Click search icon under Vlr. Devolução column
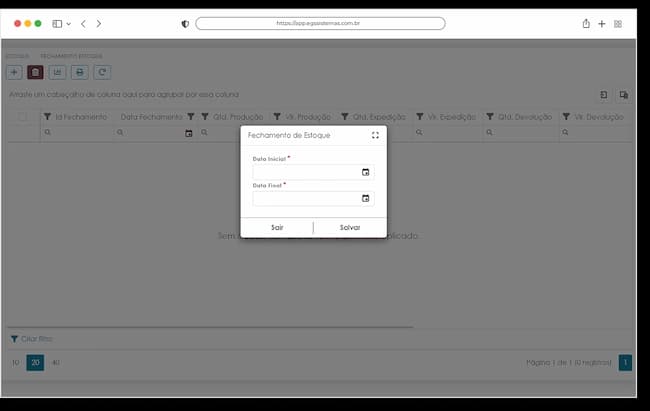 pyautogui.click(x=565, y=132)
